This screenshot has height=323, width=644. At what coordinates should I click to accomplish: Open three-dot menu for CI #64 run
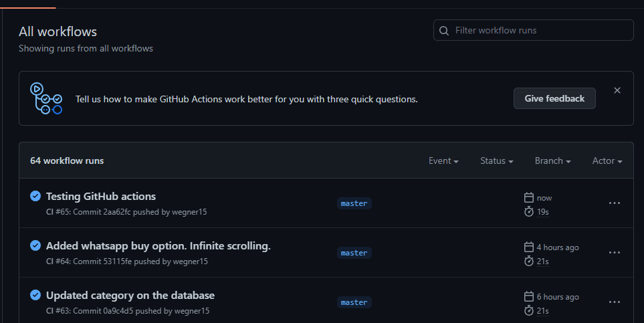point(615,252)
